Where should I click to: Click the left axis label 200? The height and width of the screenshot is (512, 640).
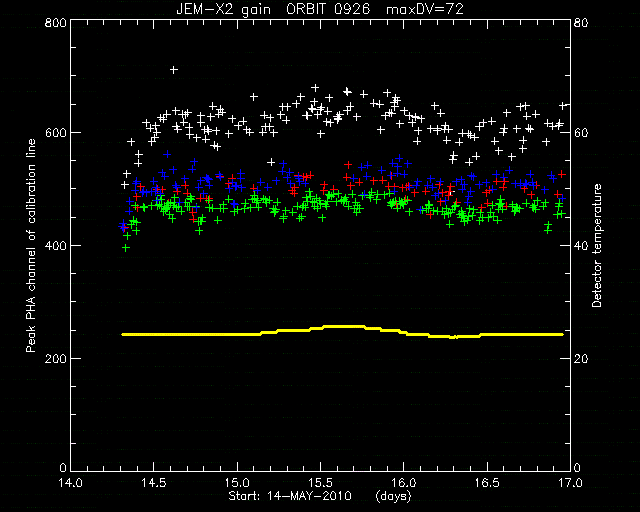coord(55,359)
